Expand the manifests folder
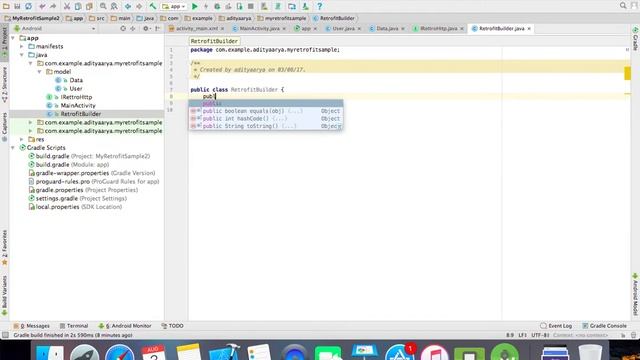 click(x=22, y=47)
